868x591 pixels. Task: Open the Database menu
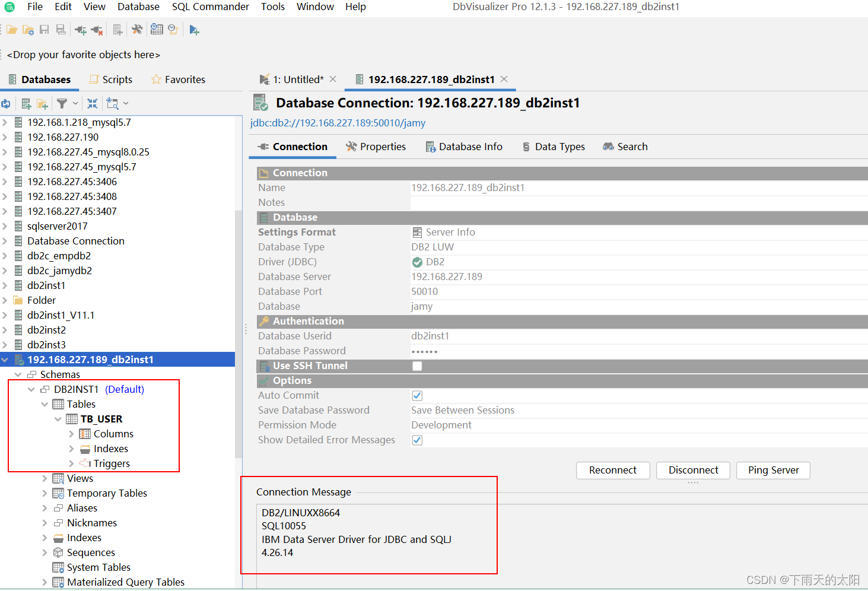pyautogui.click(x=138, y=7)
